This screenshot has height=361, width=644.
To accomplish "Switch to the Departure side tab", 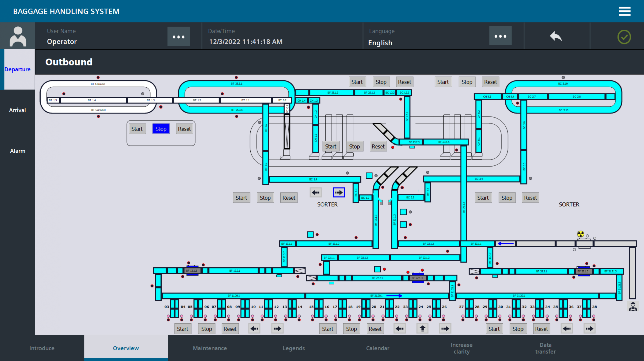I will point(17,69).
